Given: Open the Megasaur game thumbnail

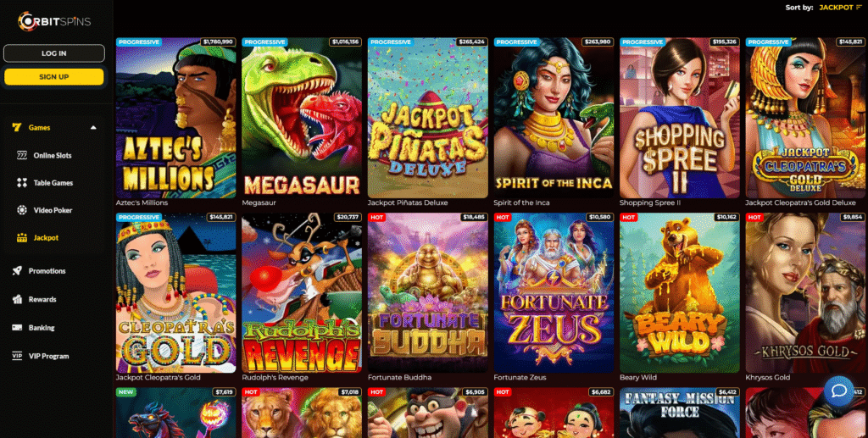Looking at the screenshot, I should 302,118.
